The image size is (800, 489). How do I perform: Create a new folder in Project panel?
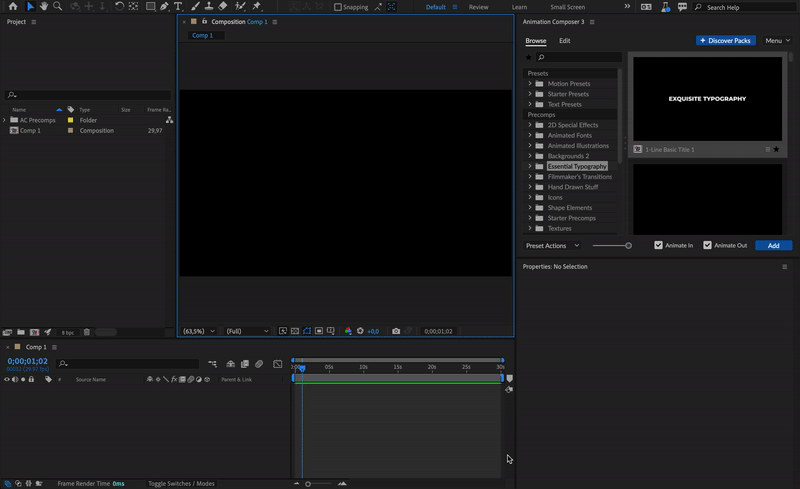coord(21,332)
